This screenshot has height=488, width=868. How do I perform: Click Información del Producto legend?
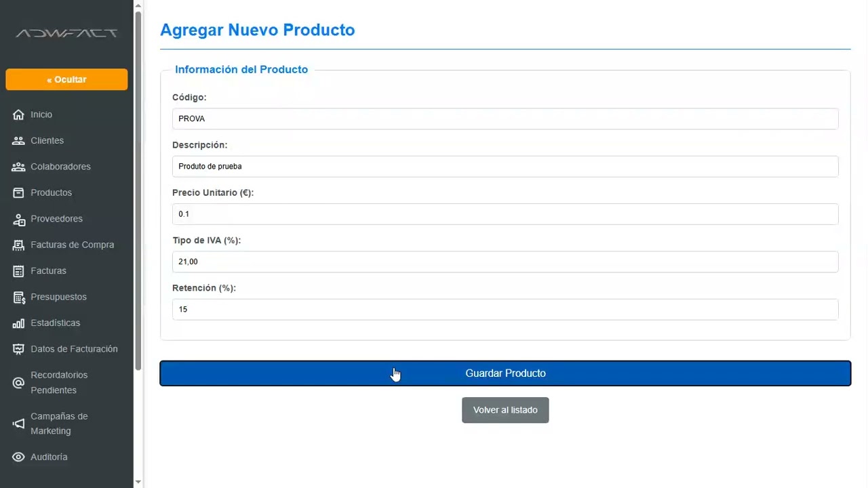[x=241, y=69]
